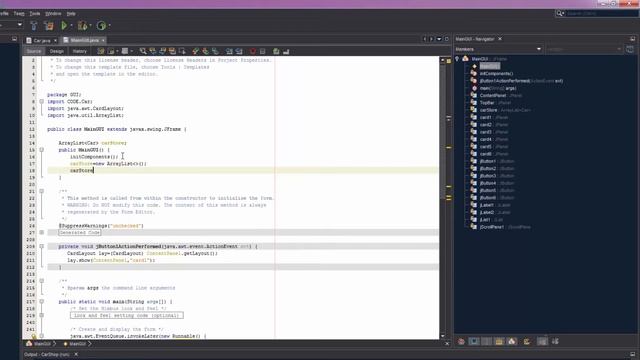Toggle Show Static Members filter in Navigator
The image size is (640, 360).
[x=487, y=342]
